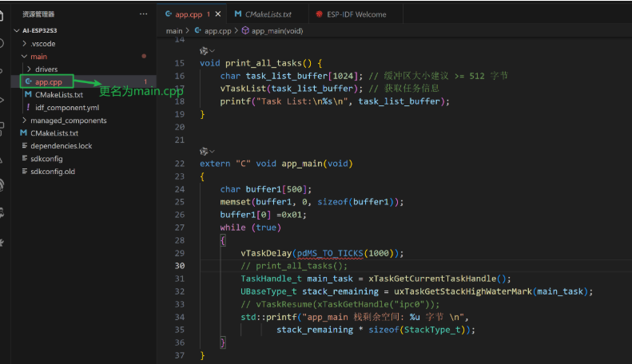The width and height of the screenshot is (632, 364).
Task: Click 'main' breadcrumb segment
Action: pos(174,31)
